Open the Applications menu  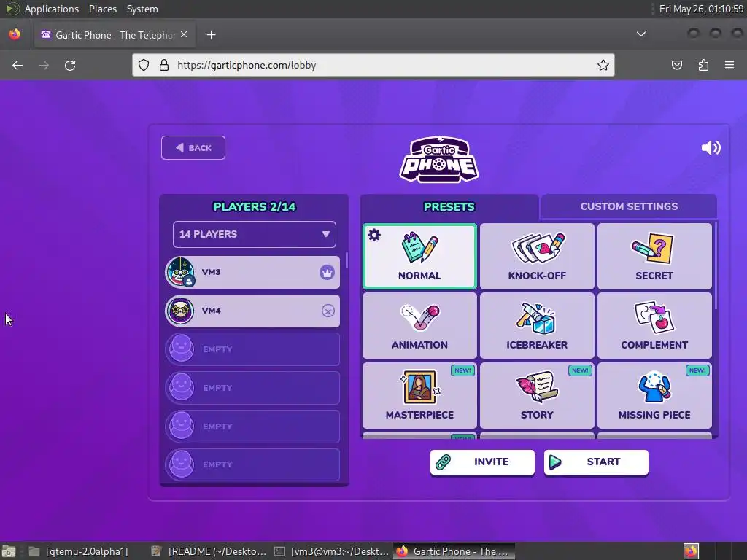point(52,9)
